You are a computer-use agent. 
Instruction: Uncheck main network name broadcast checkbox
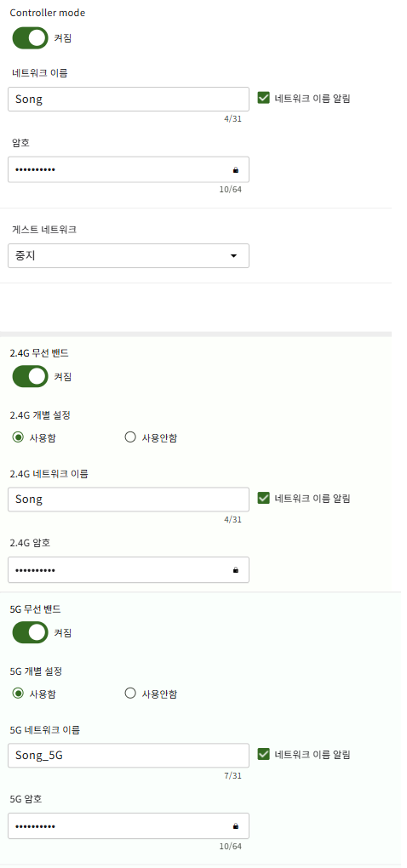264,98
